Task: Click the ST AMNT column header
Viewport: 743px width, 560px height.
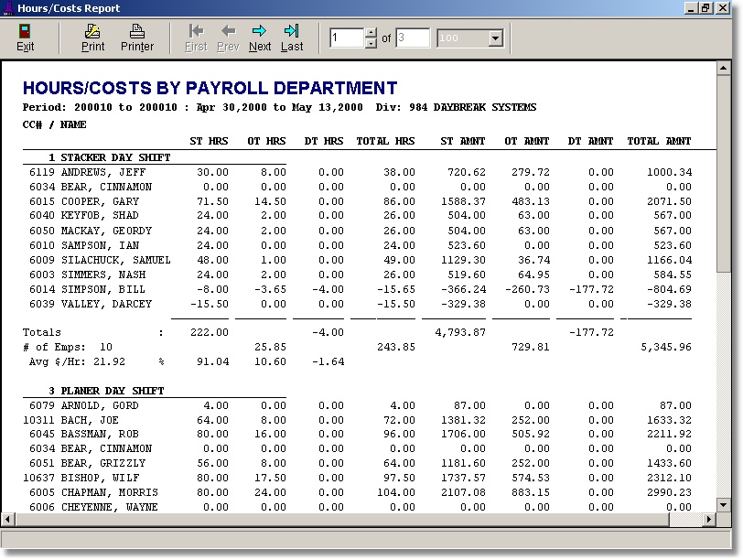Action: pyautogui.click(x=462, y=141)
